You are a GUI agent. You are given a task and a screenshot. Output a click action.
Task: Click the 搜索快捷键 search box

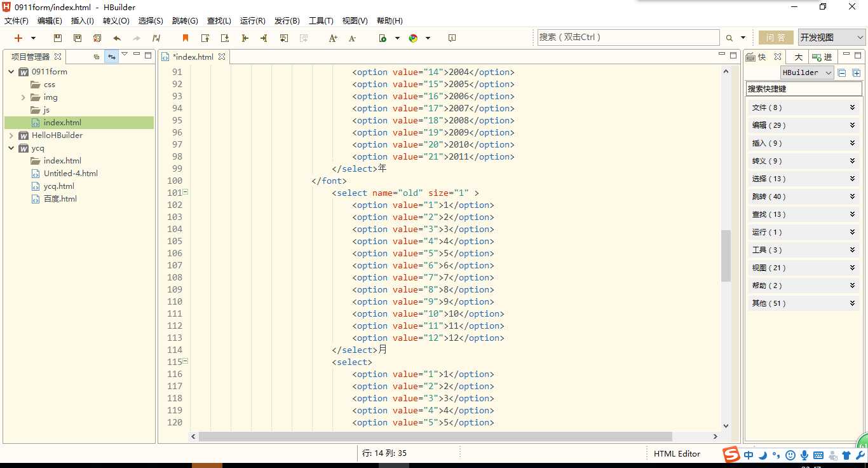pyautogui.click(x=804, y=89)
